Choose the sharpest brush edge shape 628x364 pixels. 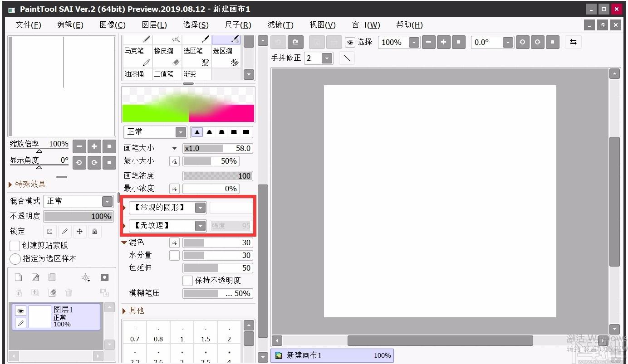coord(197,132)
